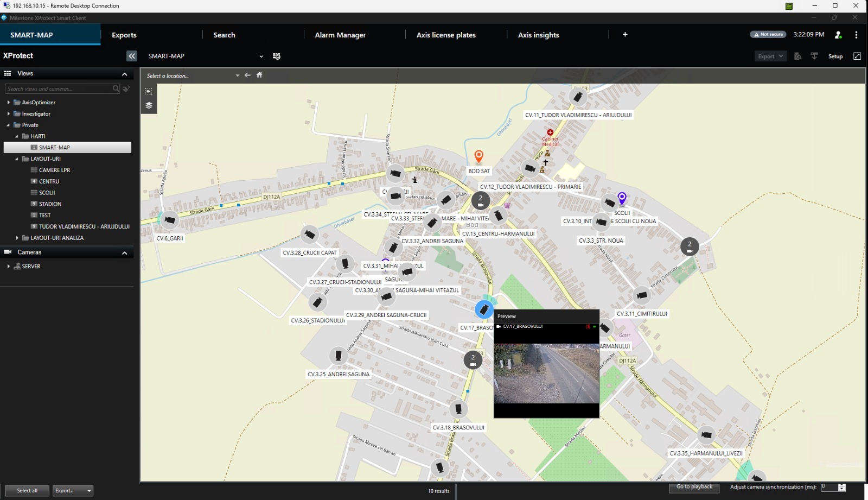Image resolution: width=868 pixels, height=500 pixels.
Task: Click the home icon in map toolbar
Action: [259, 75]
